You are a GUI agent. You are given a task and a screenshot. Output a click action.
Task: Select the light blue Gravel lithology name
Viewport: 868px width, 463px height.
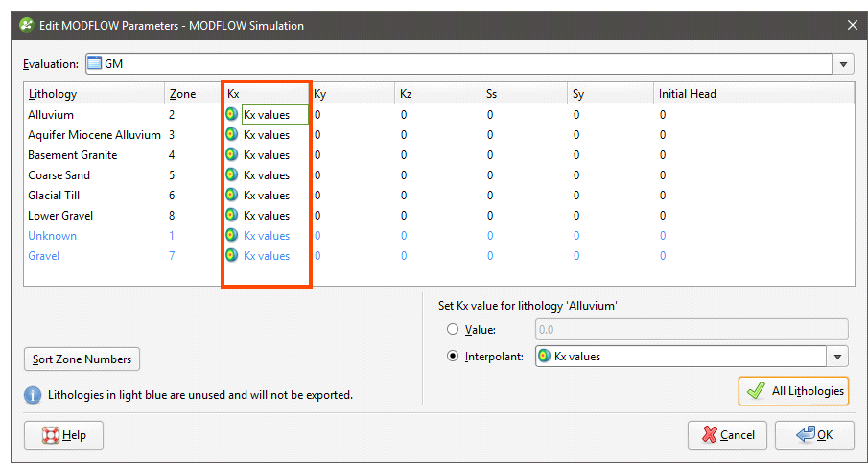tap(44, 256)
